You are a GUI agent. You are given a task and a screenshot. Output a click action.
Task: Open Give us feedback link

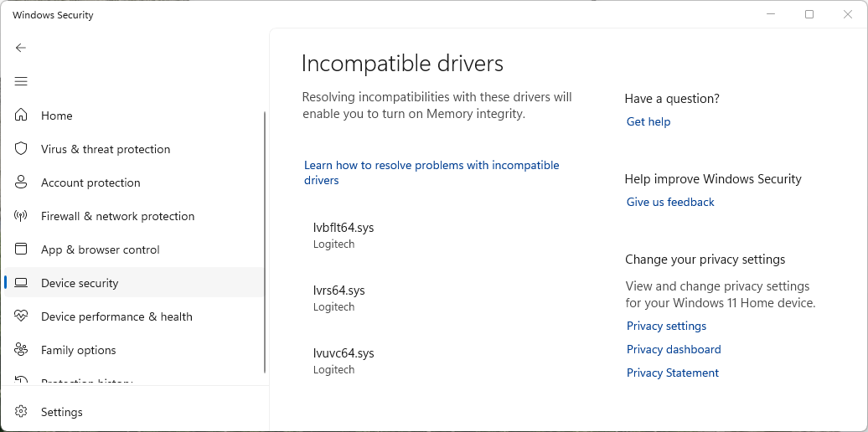(670, 202)
